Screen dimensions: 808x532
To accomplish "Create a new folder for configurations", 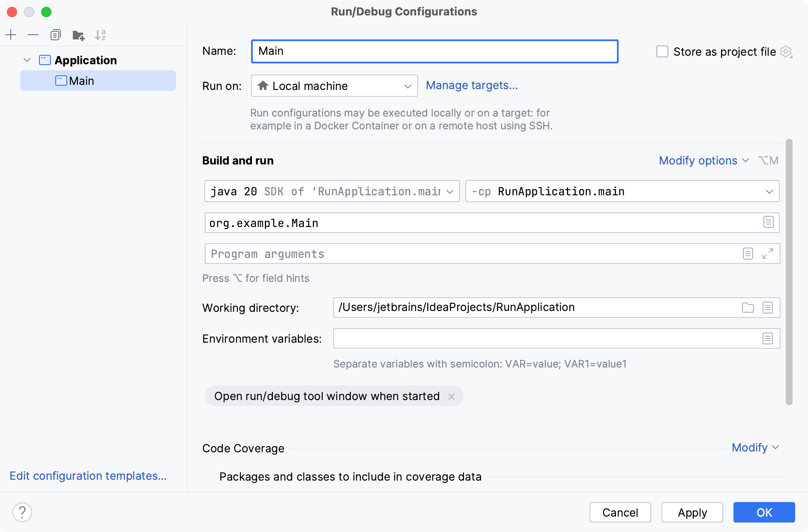I will coord(78,35).
